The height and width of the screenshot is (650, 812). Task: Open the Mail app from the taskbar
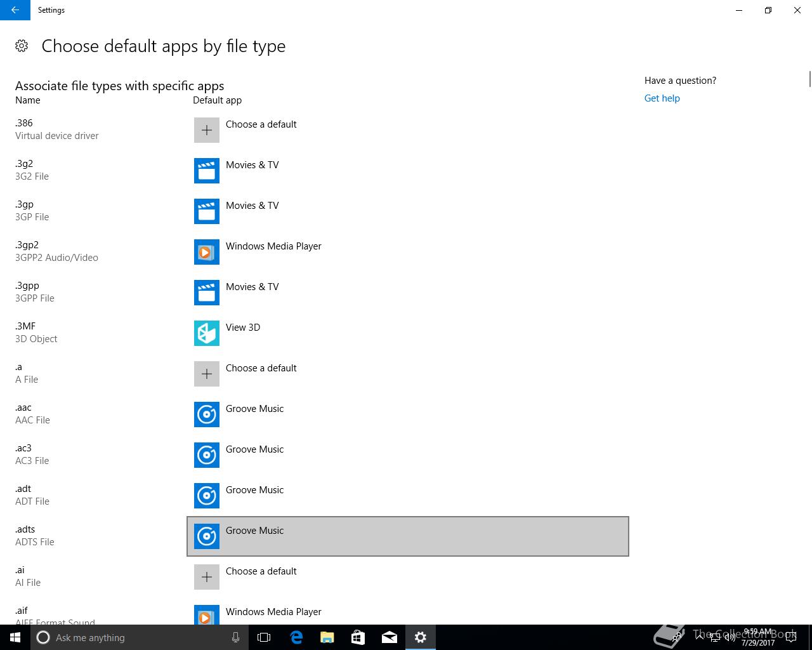(x=390, y=637)
